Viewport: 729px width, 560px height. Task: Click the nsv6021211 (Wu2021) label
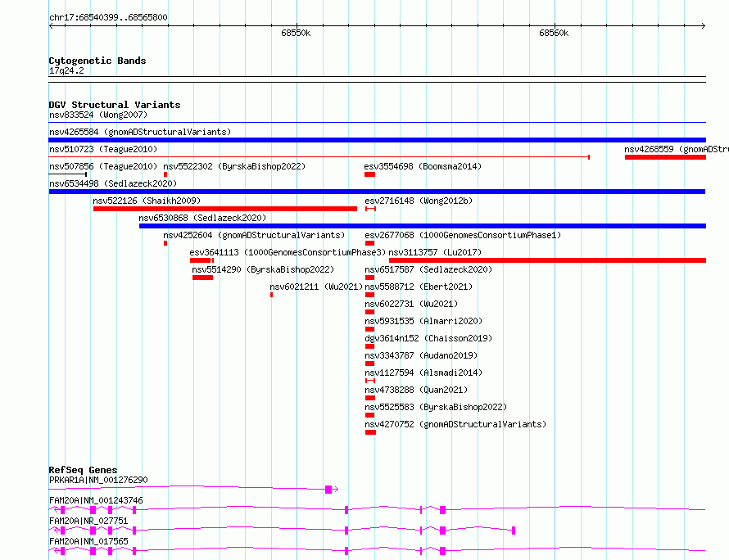[x=316, y=287]
